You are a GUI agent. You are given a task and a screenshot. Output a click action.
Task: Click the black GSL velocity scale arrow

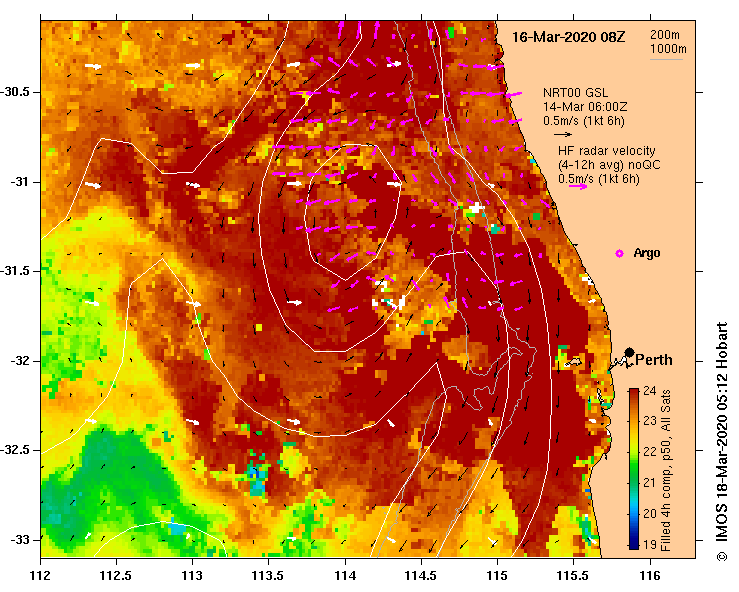[x=563, y=135]
